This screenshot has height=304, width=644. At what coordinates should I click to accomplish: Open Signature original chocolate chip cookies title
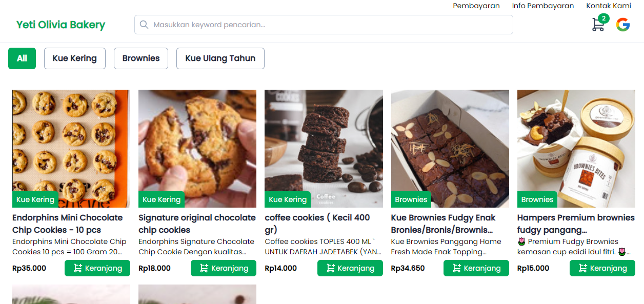coord(197,224)
